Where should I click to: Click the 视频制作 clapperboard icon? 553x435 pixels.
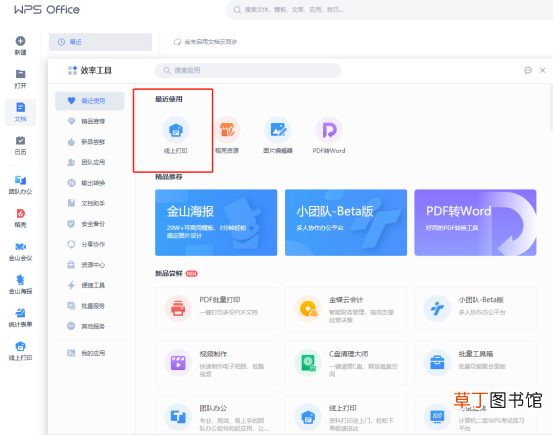coord(178,363)
